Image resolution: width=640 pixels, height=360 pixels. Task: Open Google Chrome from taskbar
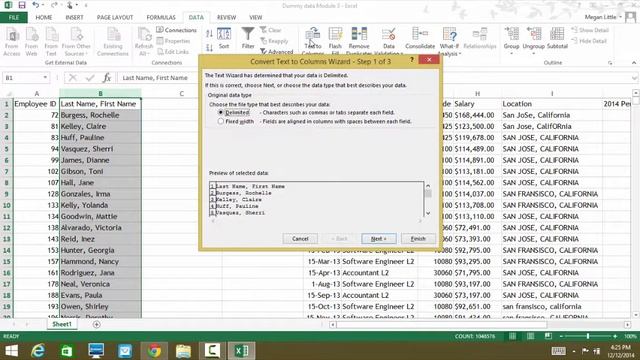(x=154, y=351)
